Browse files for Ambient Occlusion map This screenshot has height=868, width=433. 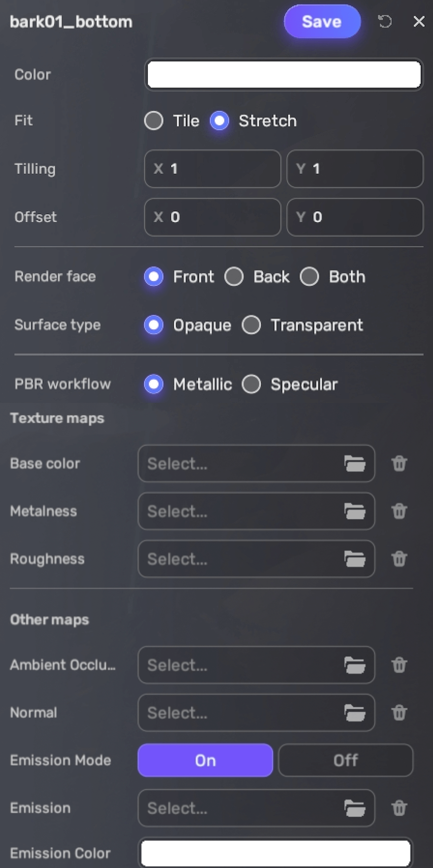[x=355, y=665]
